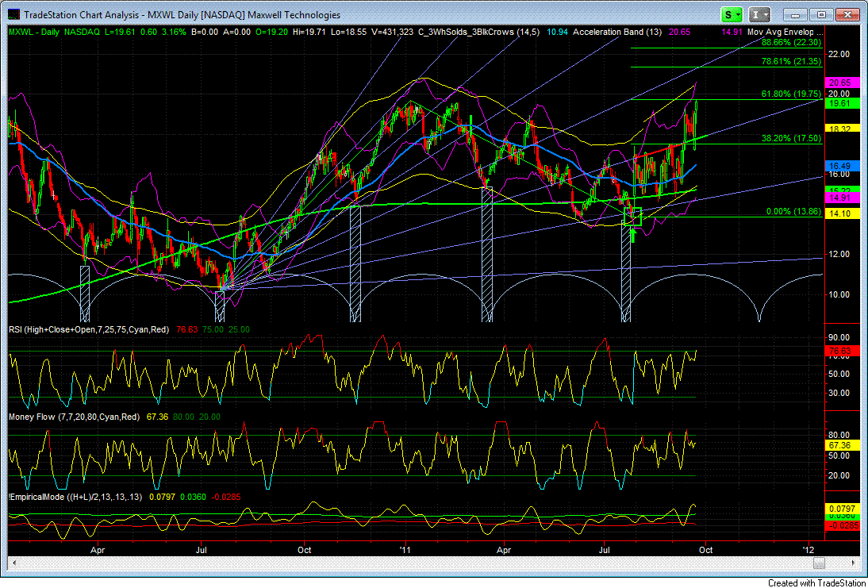Click the green 15.22 price tag on axis
The width and height of the screenshot is (868, 588).
(842, 190)
